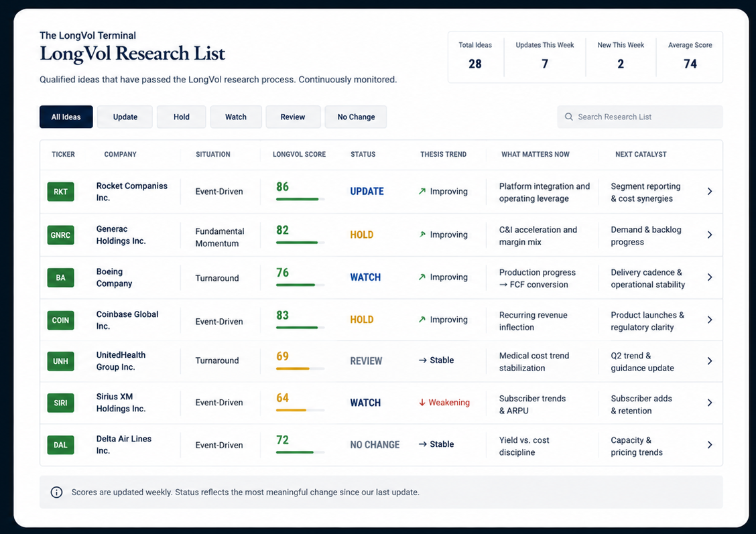Click the Coinbase Global Inc. name
This screenshot has width=756, height=534.
pyautogui.click(x=127, y=320)
